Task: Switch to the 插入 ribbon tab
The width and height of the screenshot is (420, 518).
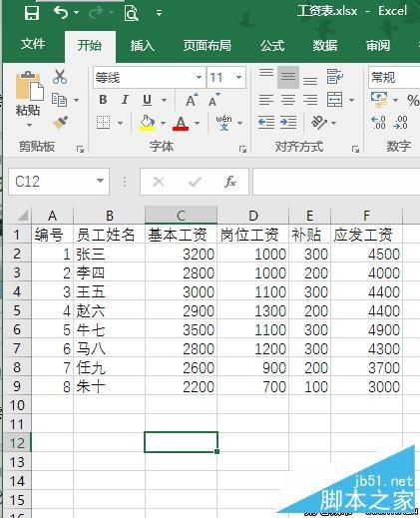Action: click(143, 45)
